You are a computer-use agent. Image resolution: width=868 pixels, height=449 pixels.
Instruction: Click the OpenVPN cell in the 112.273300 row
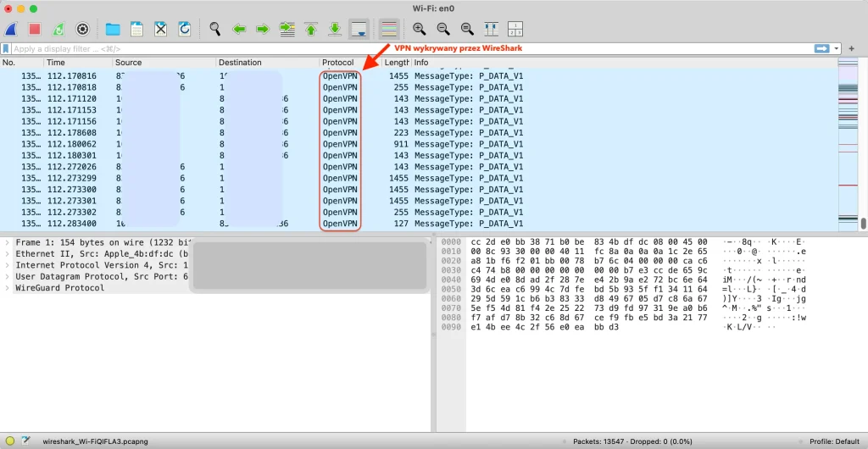(x=340, y=189)
